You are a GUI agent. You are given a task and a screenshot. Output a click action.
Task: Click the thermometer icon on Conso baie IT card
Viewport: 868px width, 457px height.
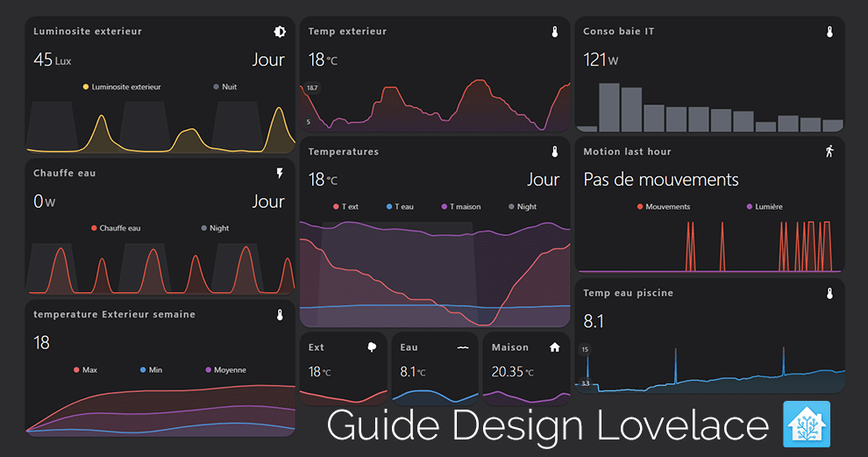tap(829, 32)
